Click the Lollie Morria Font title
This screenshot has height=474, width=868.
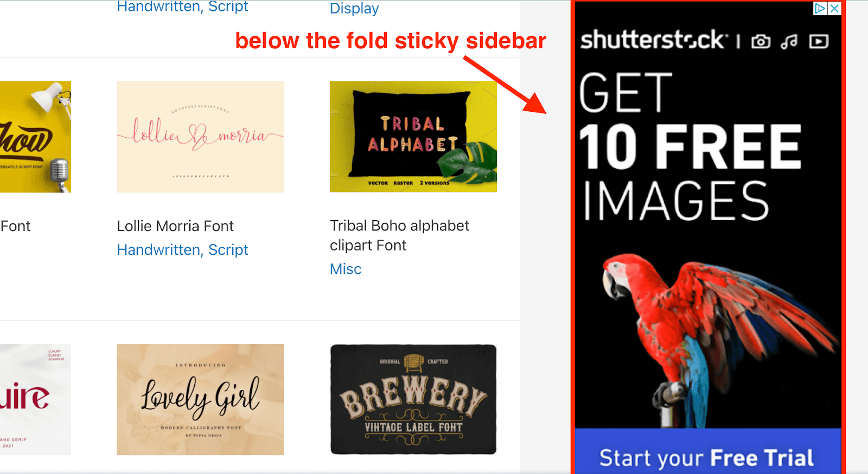175,226
